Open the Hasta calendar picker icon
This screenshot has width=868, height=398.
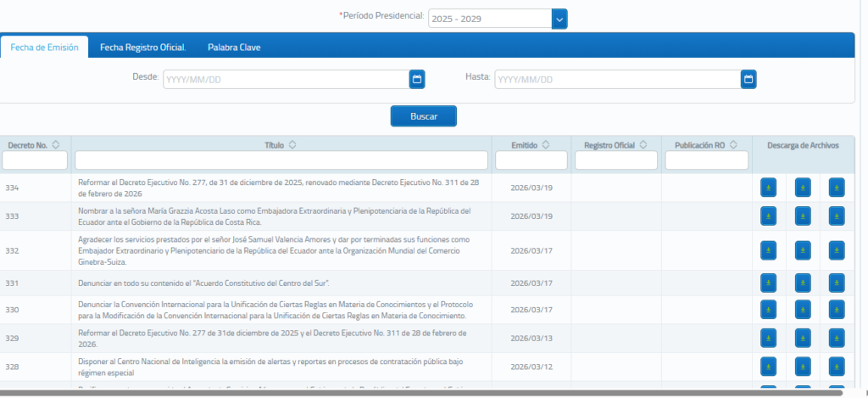(x=748, y=79)
